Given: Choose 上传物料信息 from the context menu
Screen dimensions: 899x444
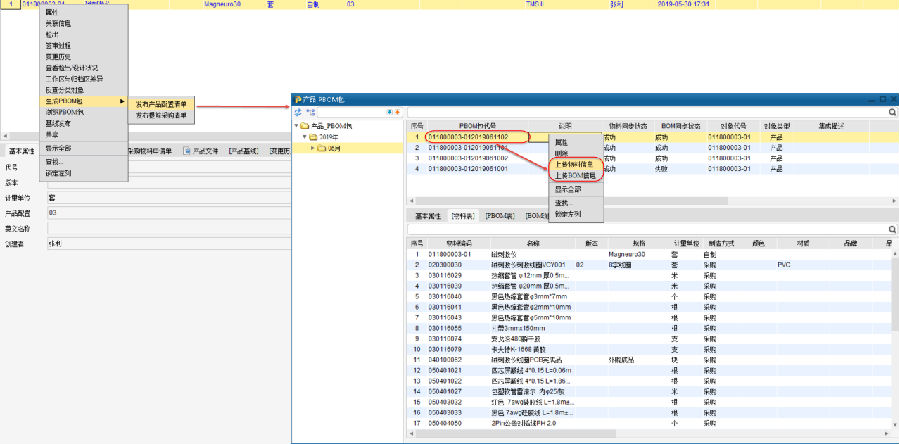Looking at the screenshot, I should click(x=576, y=164).
